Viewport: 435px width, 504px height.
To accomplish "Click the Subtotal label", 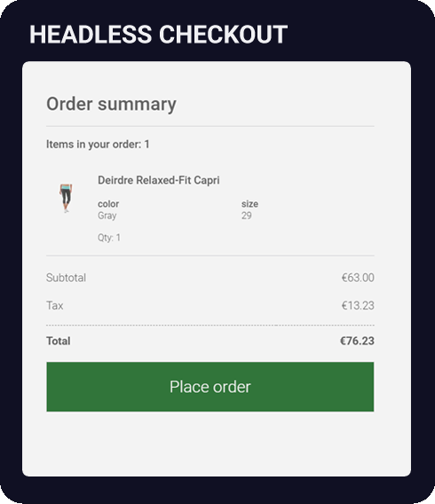I will (x=66, y=278).
